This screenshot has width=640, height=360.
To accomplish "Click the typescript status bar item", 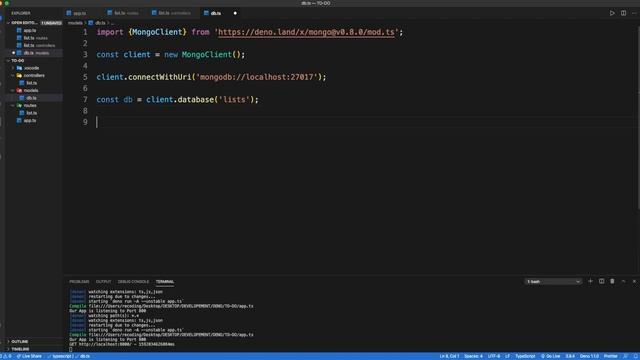I will [x=60, y=356].
